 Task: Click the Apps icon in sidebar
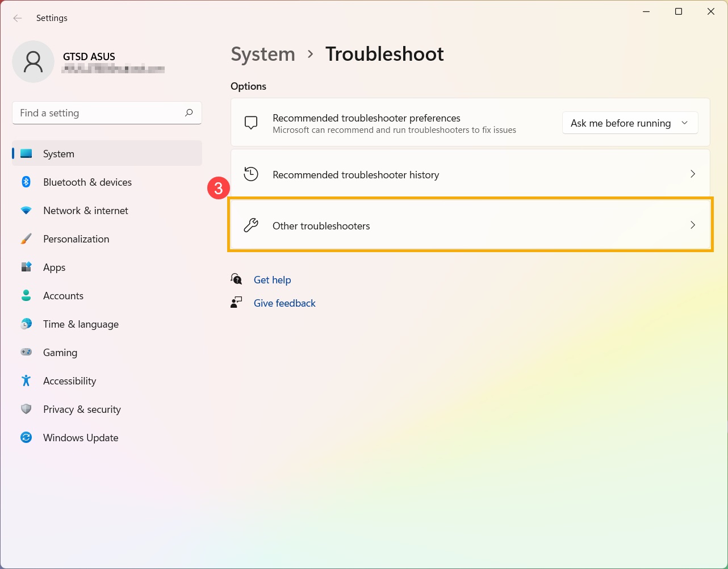26,267
